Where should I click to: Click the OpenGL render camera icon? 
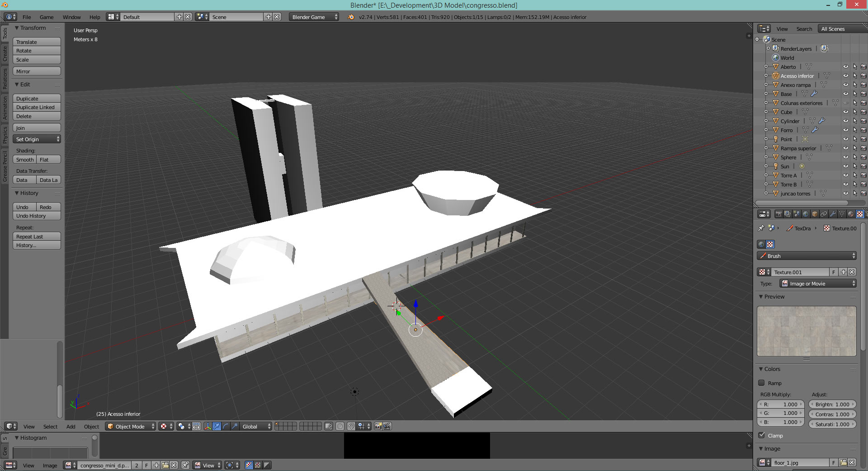coord(378,426)
